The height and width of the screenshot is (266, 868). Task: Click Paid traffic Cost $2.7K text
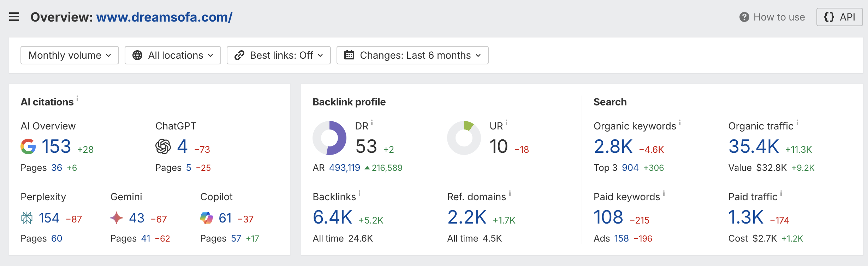(753, 238)
